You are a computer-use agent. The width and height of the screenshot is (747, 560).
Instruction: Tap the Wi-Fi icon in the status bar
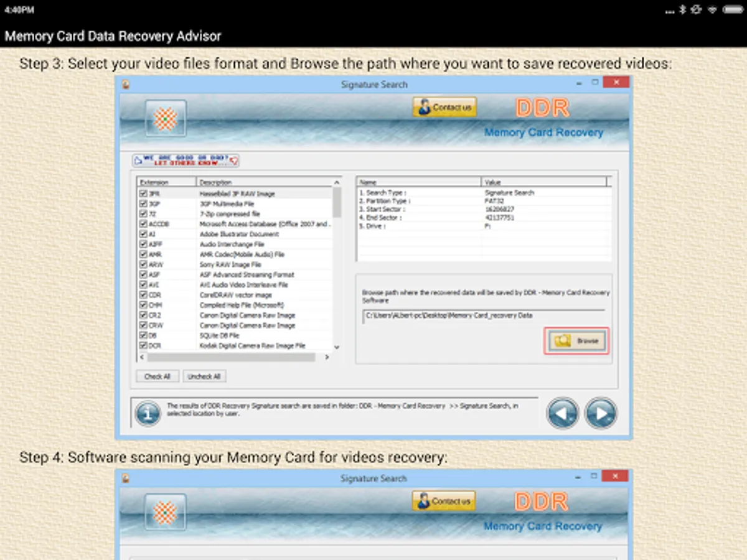pyautogui.click(x=712, y=9)
